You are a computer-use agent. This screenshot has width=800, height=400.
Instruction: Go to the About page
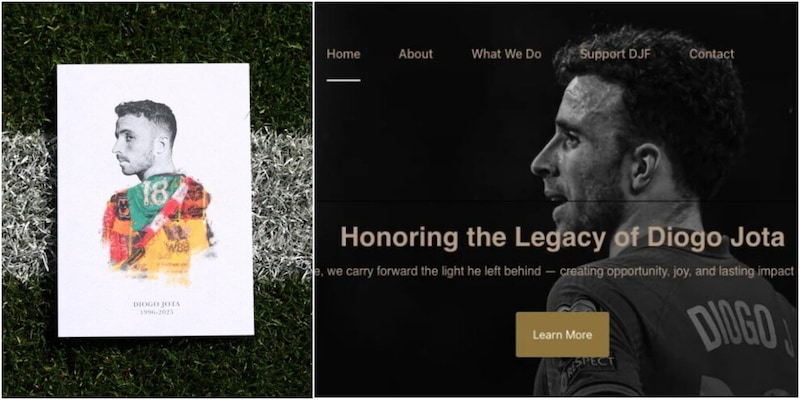(x=416, y=54)
